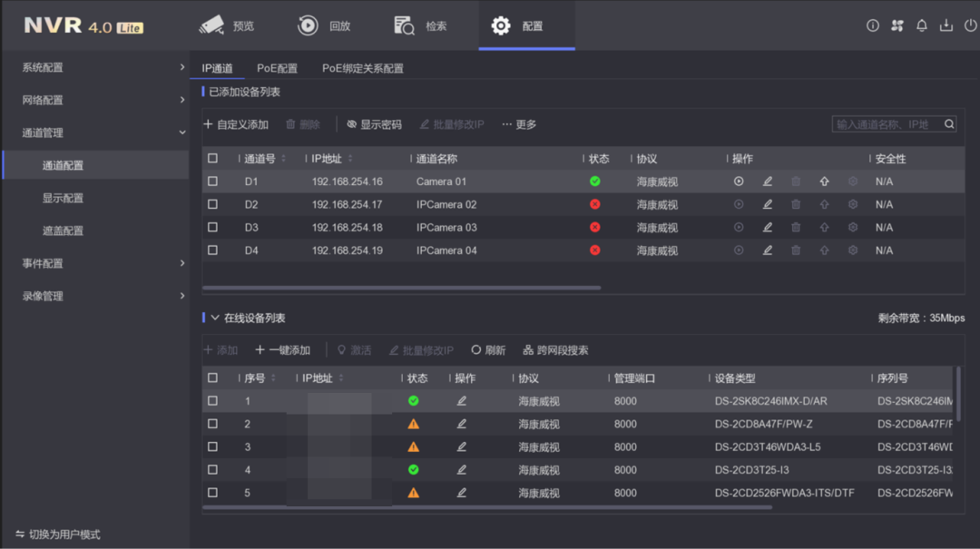Image resolution: width=980 pixels, height=549 pixels.
Task: Expand the 系统配置 sidebar section
Action: (181, 68)
